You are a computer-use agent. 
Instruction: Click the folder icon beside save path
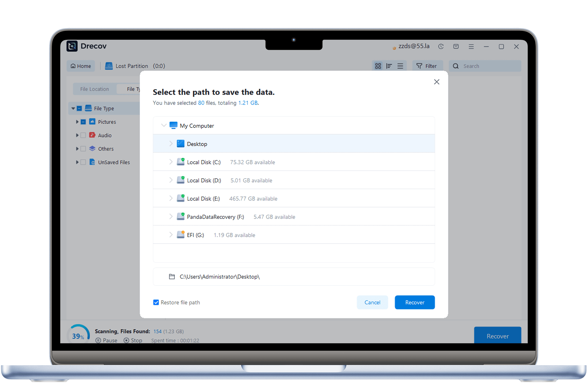coord(172,276)
